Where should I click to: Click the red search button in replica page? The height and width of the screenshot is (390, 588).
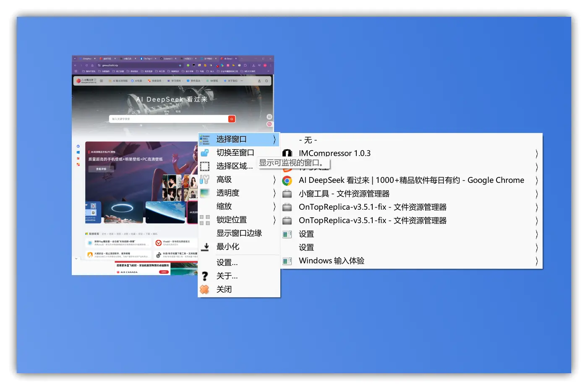coord(232,119)
